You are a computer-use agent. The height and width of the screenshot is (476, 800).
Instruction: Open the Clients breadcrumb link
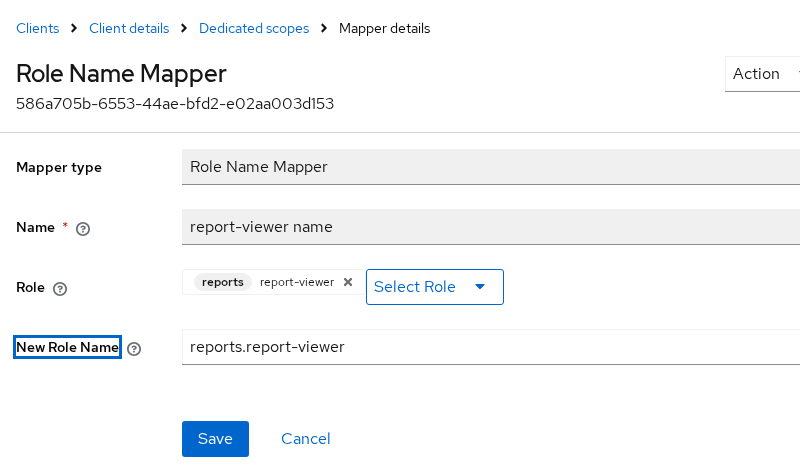[38, 29]
